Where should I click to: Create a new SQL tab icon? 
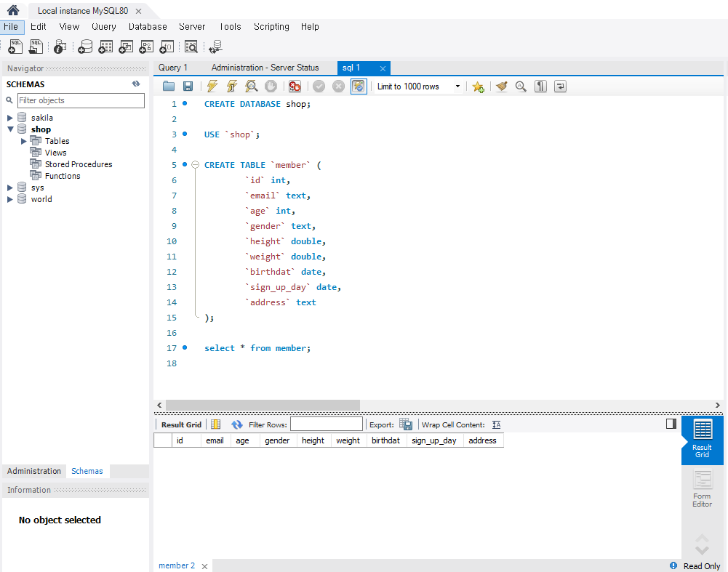click(15, 47)
